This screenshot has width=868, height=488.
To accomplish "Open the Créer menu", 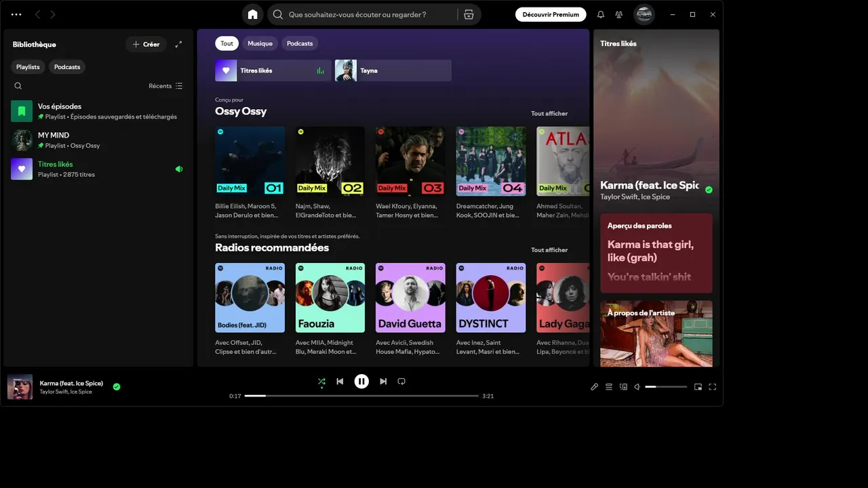I will [x=146, y=44].
